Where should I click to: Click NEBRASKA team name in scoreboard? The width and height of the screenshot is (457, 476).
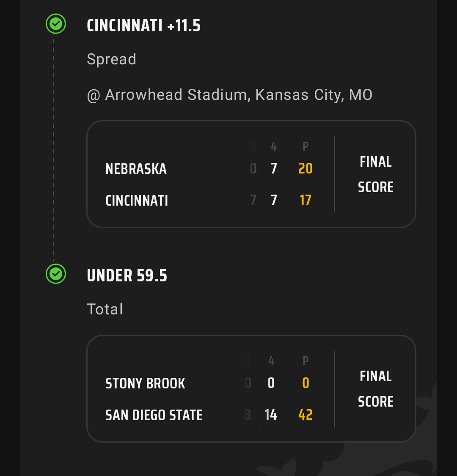click(136, 169)
